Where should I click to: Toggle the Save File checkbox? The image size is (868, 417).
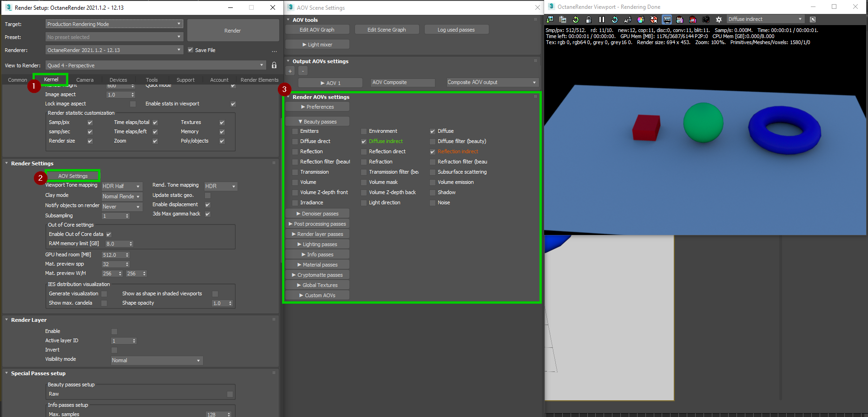[x=191, y=50]
